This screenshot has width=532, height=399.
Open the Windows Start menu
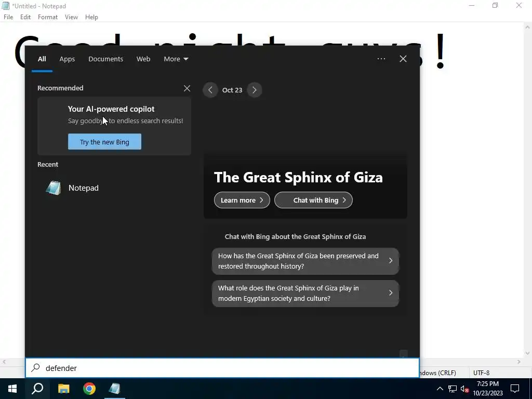click(12, 389)
